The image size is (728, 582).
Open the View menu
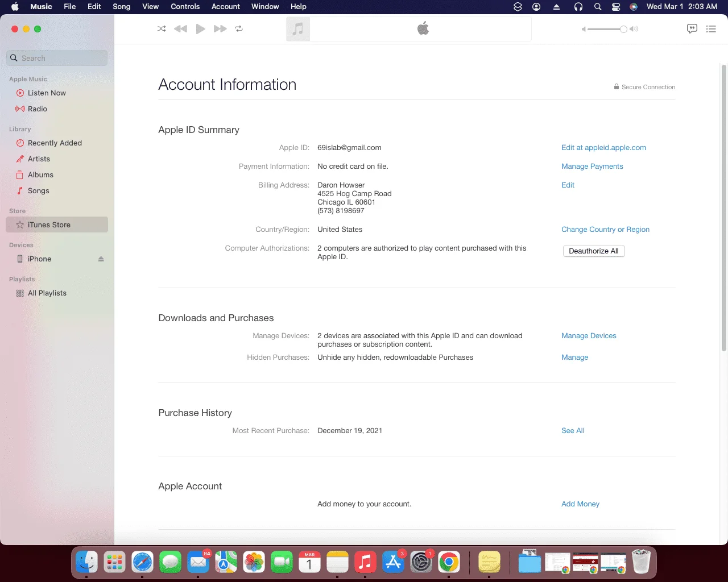(x=150, y=7)
